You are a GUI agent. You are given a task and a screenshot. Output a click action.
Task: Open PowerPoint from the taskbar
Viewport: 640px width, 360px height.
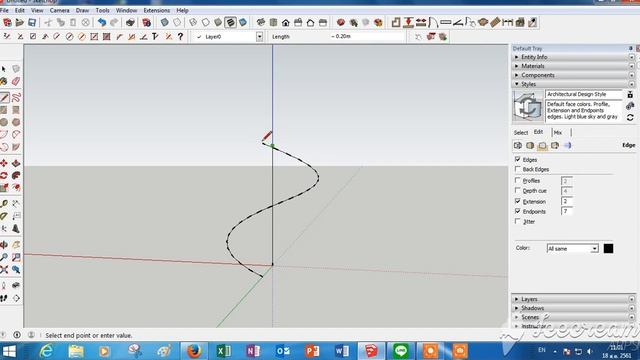312,351
